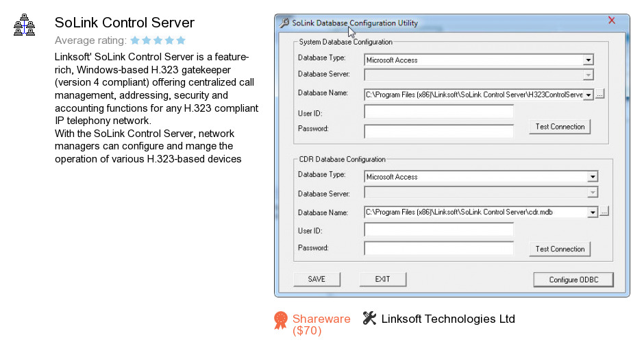644x355 pixels.
Task: Open Configure ODBC
Action: pos(573,280)
